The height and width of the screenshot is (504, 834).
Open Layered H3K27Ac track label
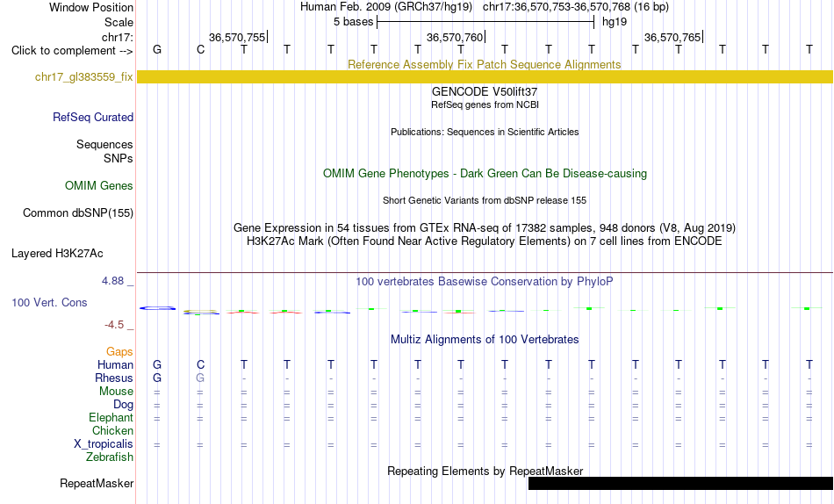pos(57,254)
